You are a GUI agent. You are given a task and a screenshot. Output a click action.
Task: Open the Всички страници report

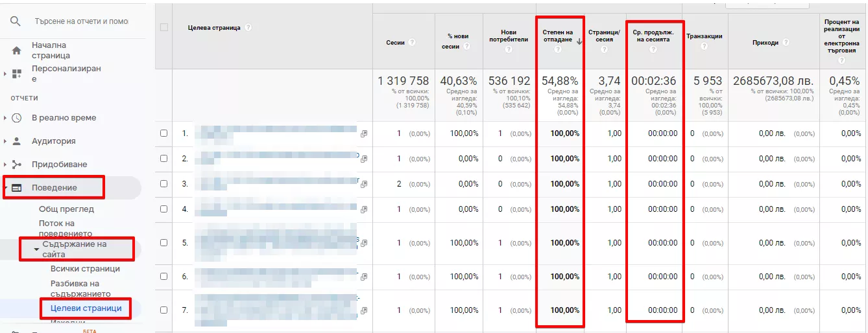pyautogui.click(x=85, y=269)
